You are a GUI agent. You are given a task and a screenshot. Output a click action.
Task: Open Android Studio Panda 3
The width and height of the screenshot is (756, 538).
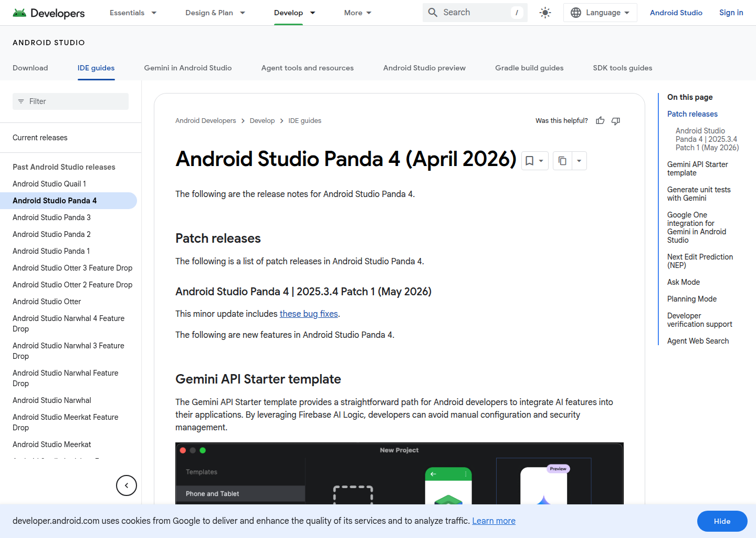[51, 218]
